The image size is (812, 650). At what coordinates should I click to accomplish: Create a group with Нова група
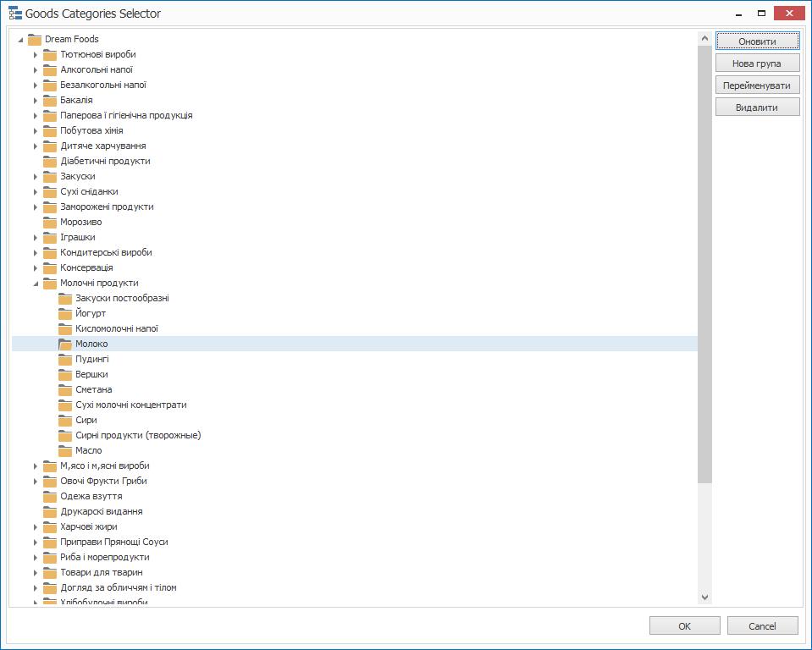(757, 63)
